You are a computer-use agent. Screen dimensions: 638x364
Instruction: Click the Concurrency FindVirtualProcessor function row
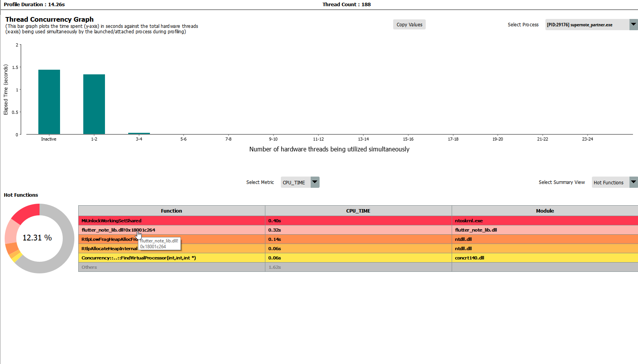[139, 258]
